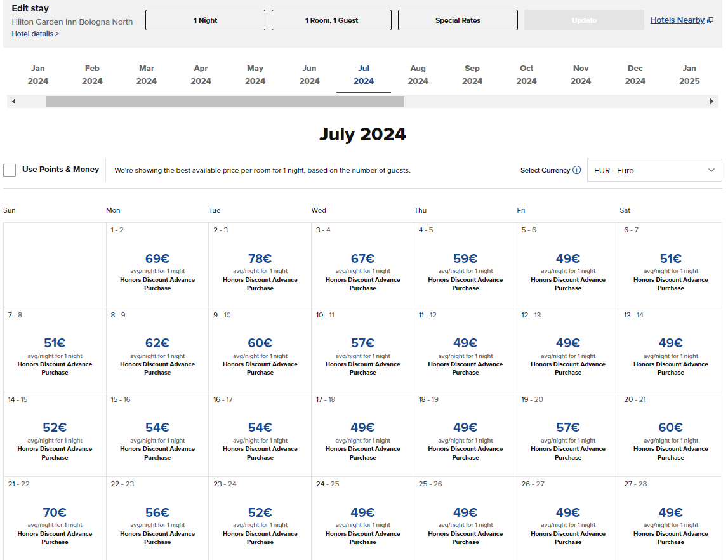The height and width of the screenshot is (560, 728).
Task: Click the external link icon beside Hotels Nearby
Action: tap(710, 20)
